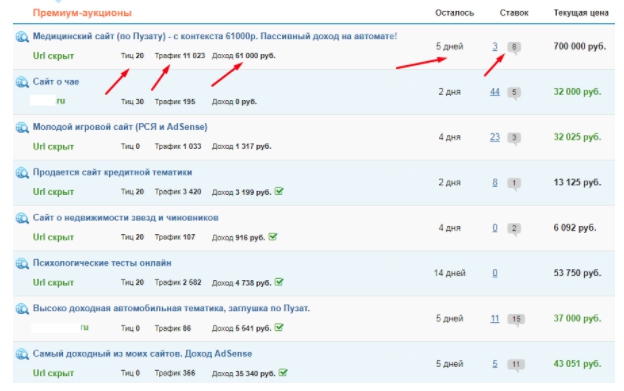Image resolution: width=624 pixels, height=391 pixels.
Task: Click Текущая цена column header
Action: (x=581, y=13)
